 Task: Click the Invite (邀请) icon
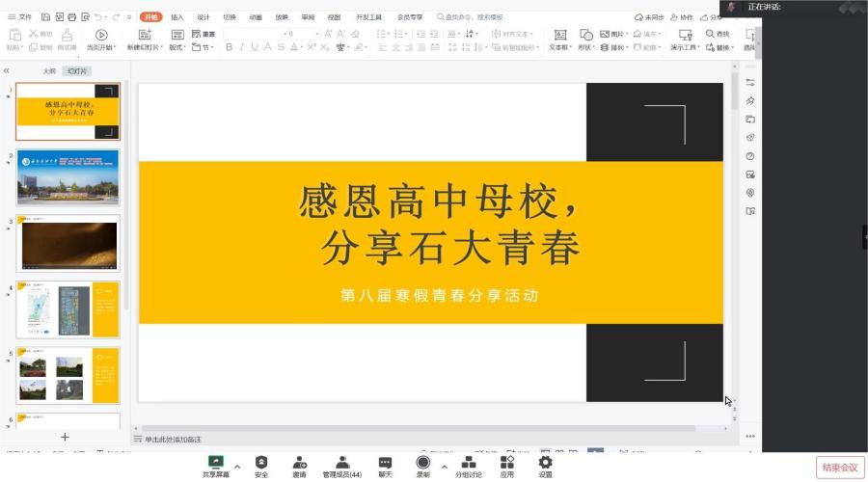coord(300,464)
